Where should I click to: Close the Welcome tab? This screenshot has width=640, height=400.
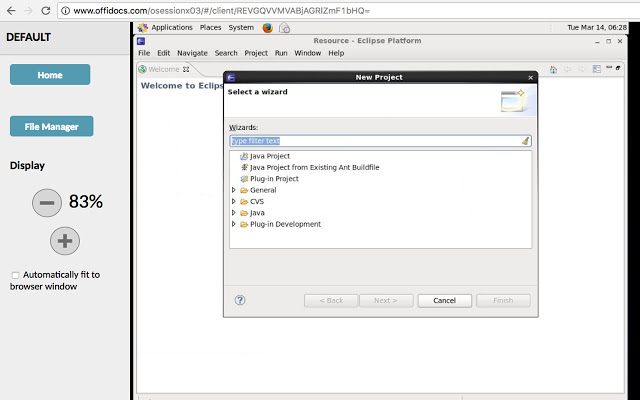(186, 69)
